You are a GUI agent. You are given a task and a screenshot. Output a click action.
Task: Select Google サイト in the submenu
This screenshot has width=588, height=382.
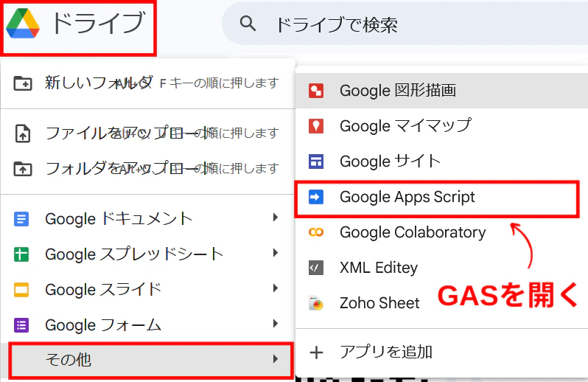point(442,162)
